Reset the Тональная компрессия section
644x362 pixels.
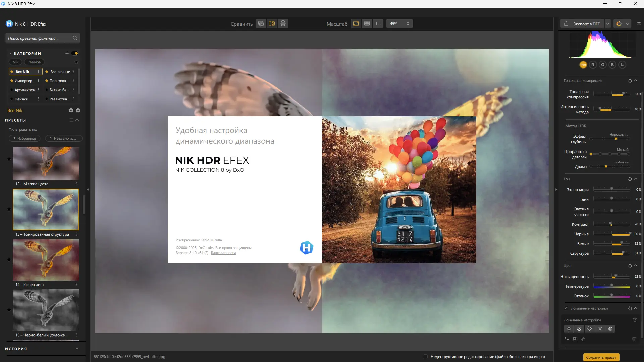click(x=630, y=81)
